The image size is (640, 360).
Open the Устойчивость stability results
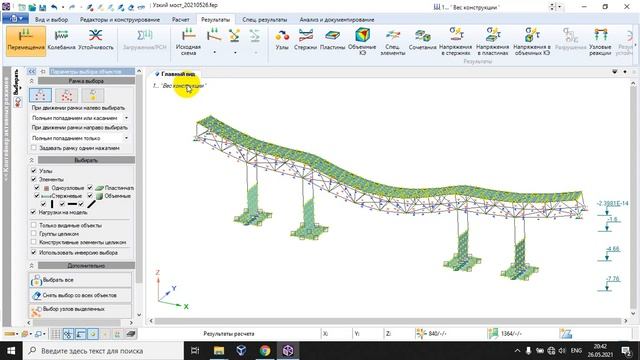[96, 40]
